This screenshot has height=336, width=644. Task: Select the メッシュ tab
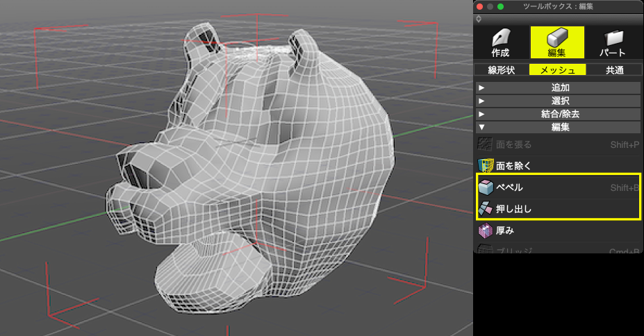[x=557, y=69]
